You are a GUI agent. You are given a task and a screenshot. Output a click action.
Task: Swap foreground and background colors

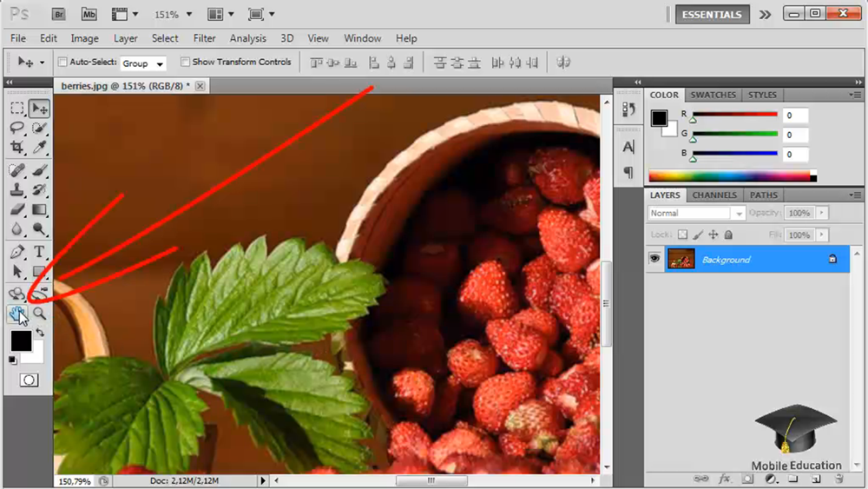click(40, 333)
